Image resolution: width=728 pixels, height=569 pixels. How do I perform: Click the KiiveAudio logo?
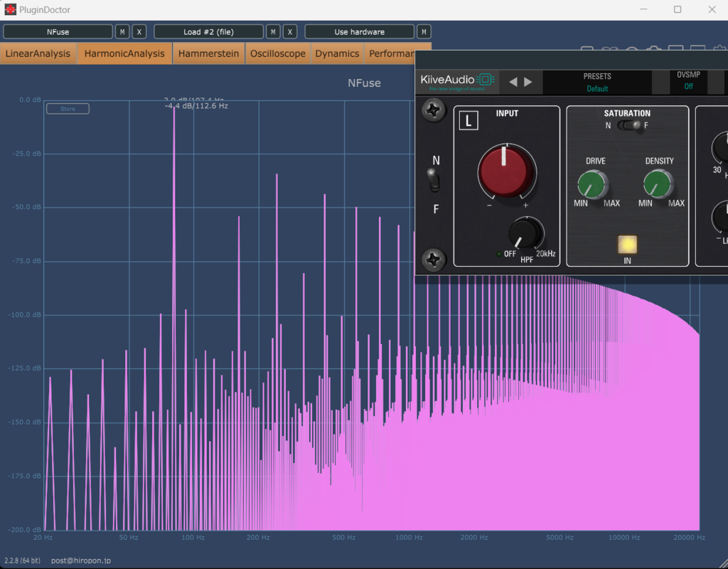pyautogui.click(x=457, y=81)
